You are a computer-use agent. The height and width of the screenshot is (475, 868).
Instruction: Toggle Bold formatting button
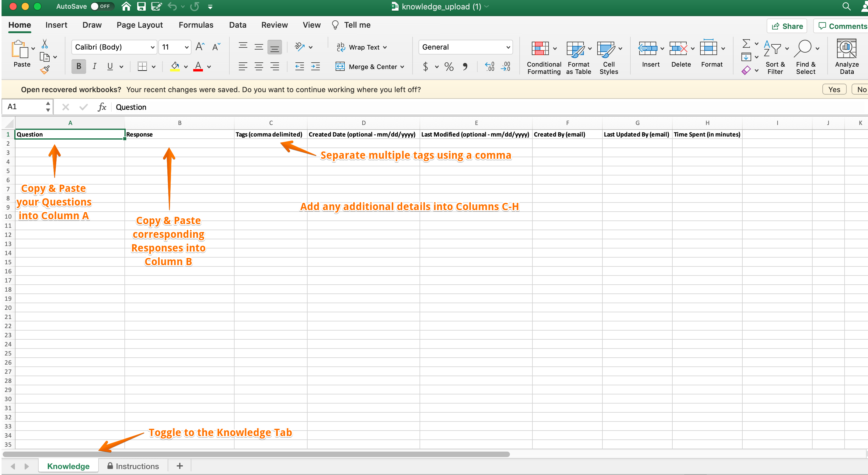[78, 66]
